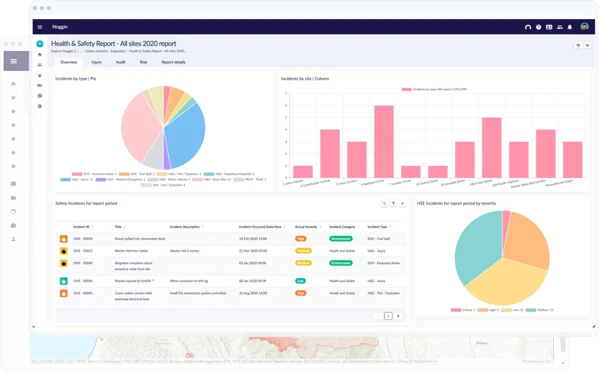
Task: Sort by Incident ID column
Action: click(83, 227)
